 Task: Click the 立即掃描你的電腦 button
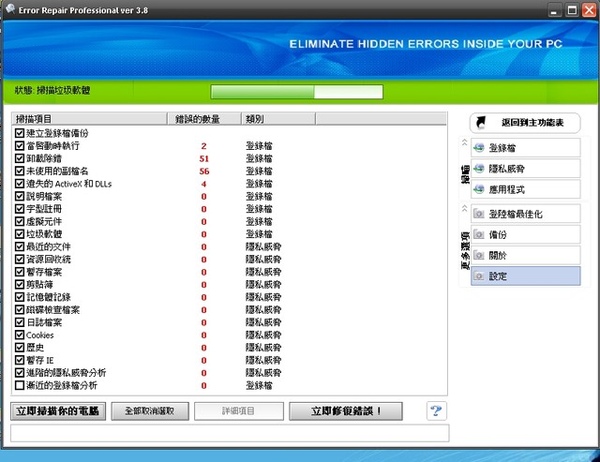tap(58, 411)
